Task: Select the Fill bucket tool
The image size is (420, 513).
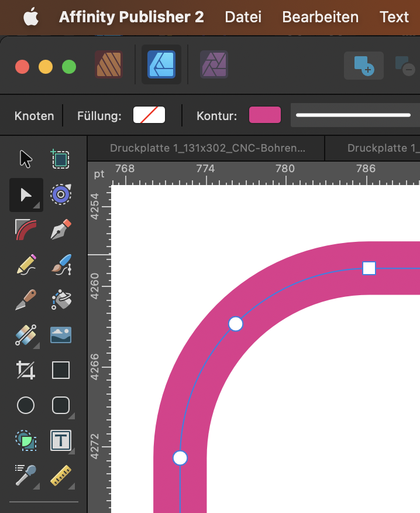Action: pos(61,299)
